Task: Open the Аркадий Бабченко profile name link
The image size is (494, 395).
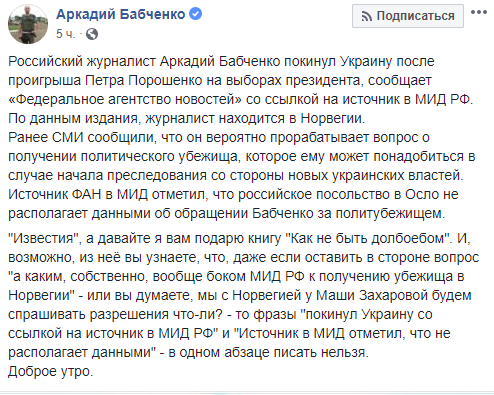Action: pos(121,14)
